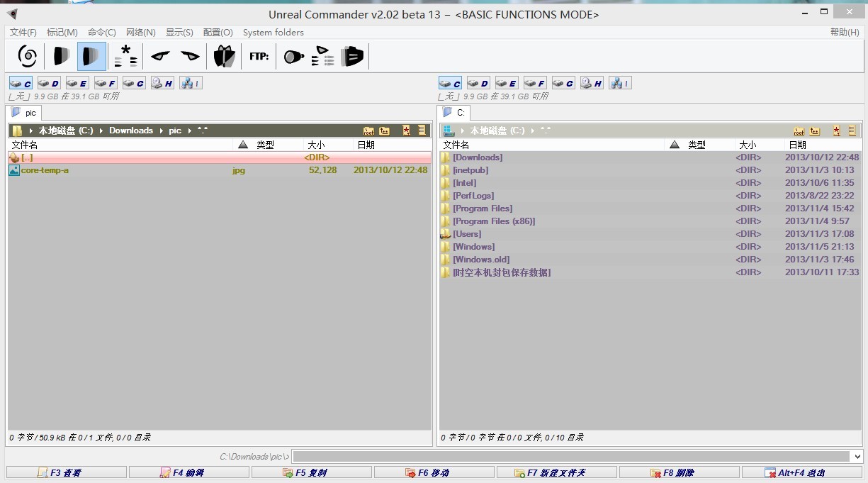
Task: Open the 命令(C) menu
Action: [x=102, y=33]
